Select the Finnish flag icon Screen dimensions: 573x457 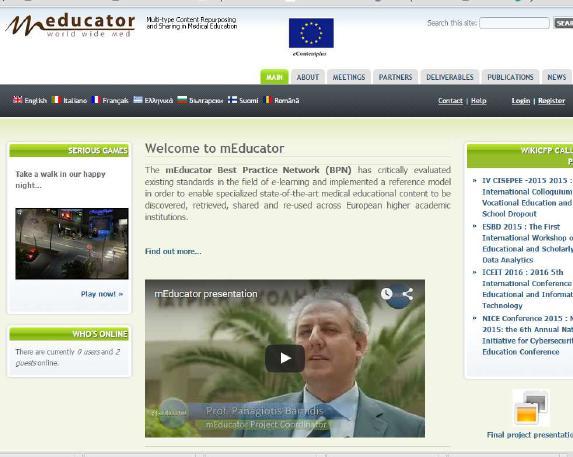tap(232, 100)
